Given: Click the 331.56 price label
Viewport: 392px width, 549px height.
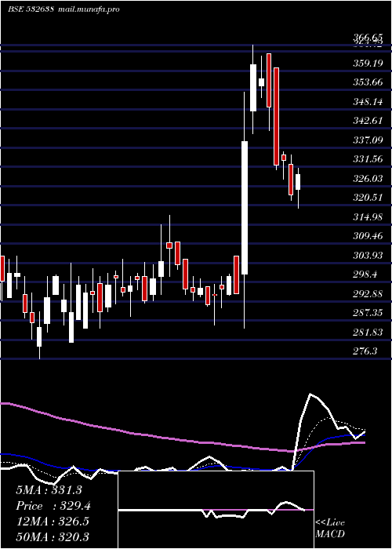Looking at the screenshot, I should click(368, 159).
